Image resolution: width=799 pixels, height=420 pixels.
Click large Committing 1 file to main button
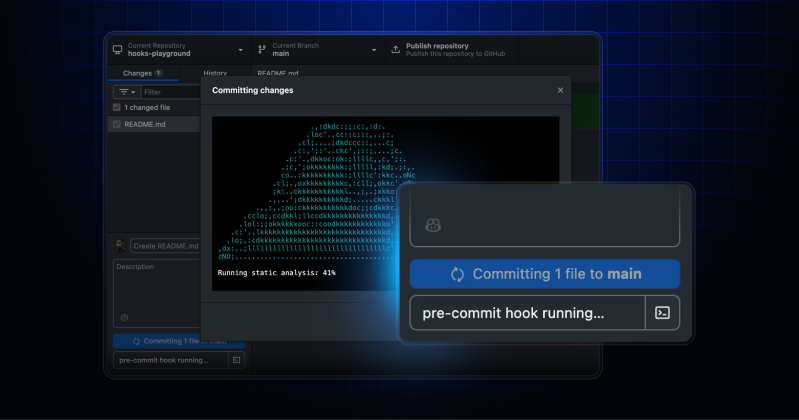point(545,274)
